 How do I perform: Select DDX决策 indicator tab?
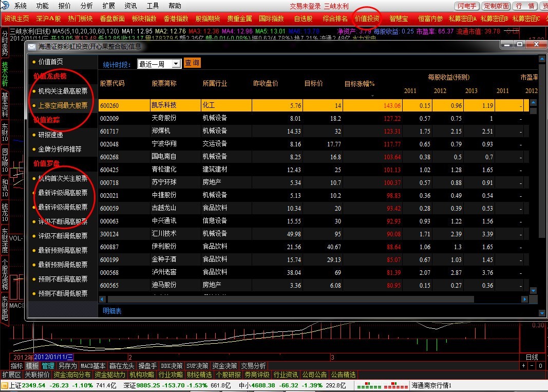click(x=172, y=366)
